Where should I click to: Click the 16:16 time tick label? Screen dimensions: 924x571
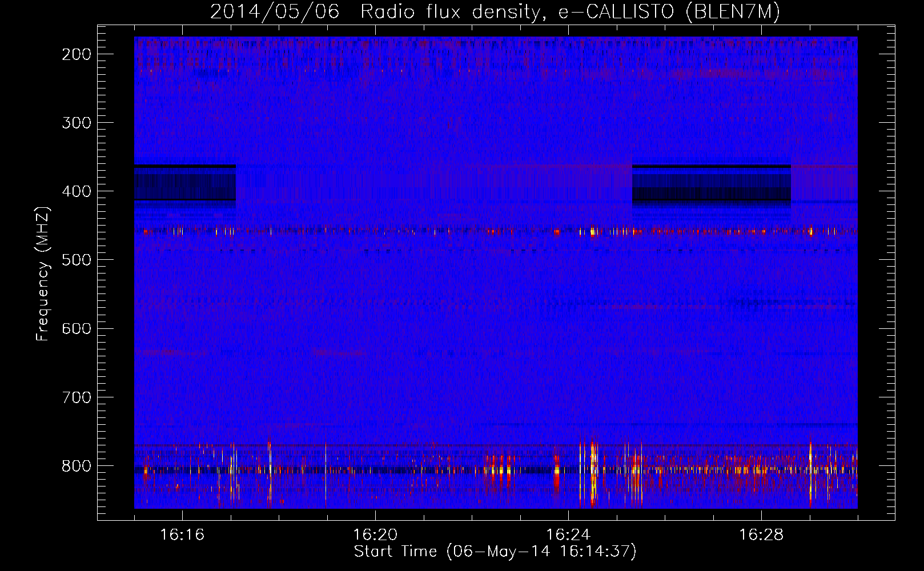click(x=182, y=535)
